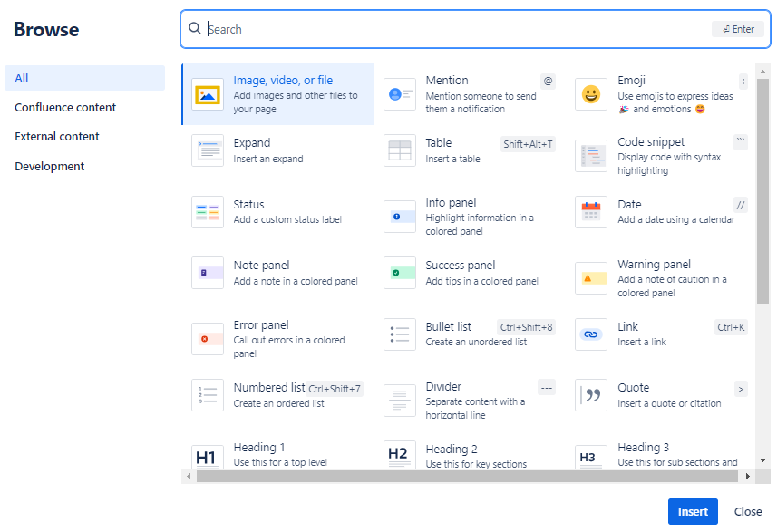
Task: Click the Warning panel icon
Action: coord(590,278)
